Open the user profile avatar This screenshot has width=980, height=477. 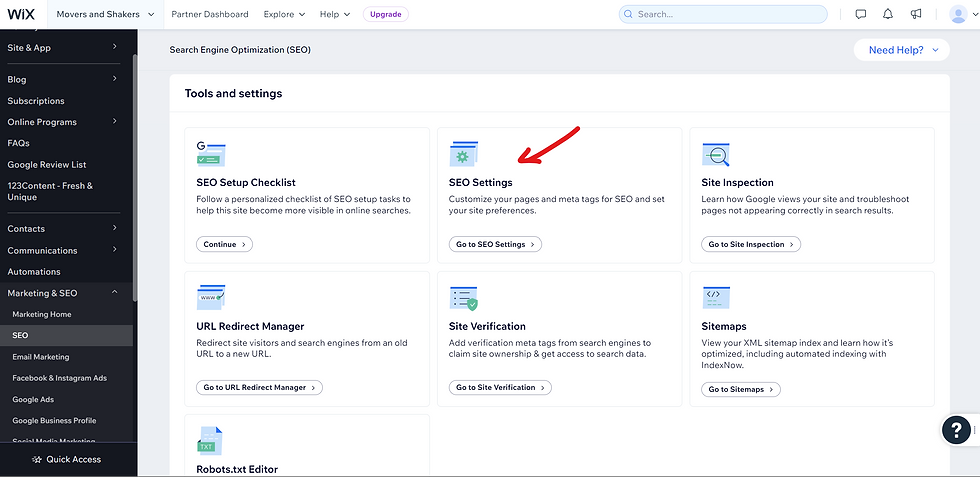(958, 14)
